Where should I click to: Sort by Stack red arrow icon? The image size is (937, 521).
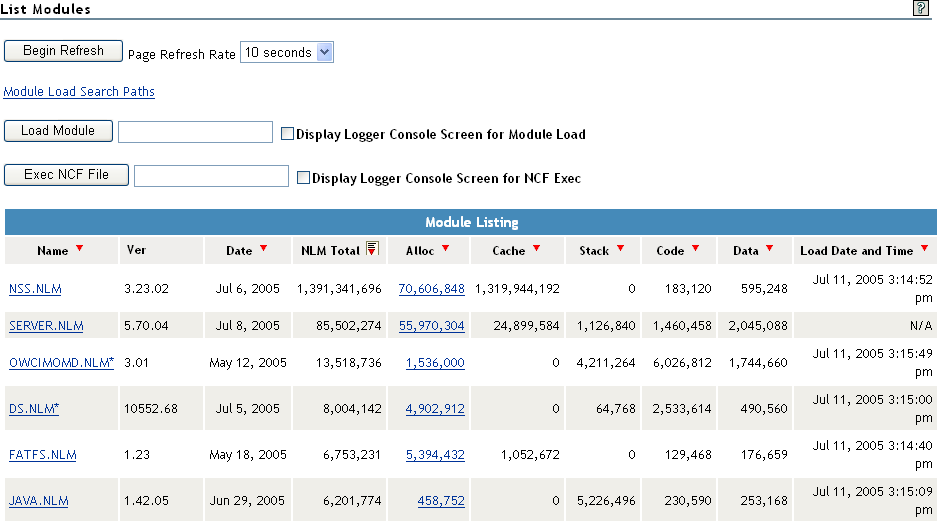coord(620,248)
